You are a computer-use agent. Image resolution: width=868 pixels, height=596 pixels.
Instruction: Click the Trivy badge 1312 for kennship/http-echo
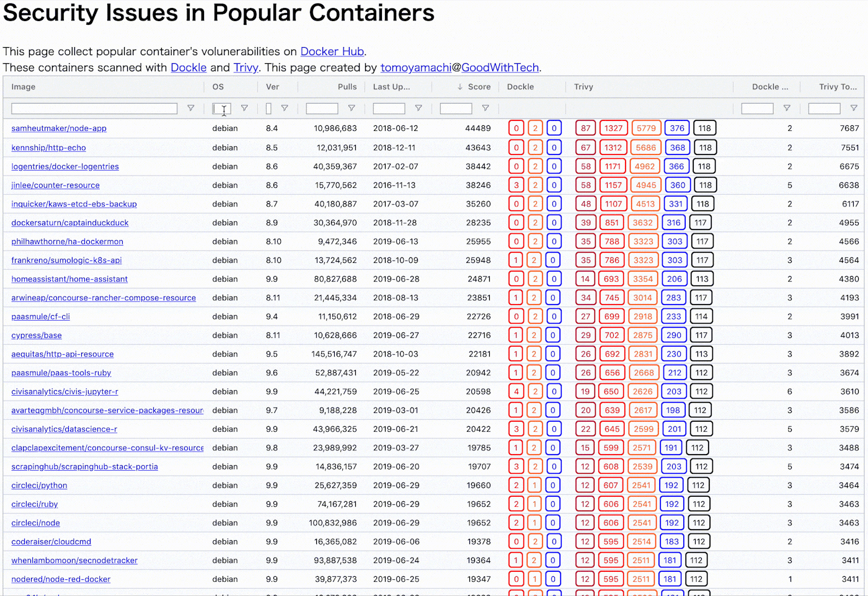point(613,148)
